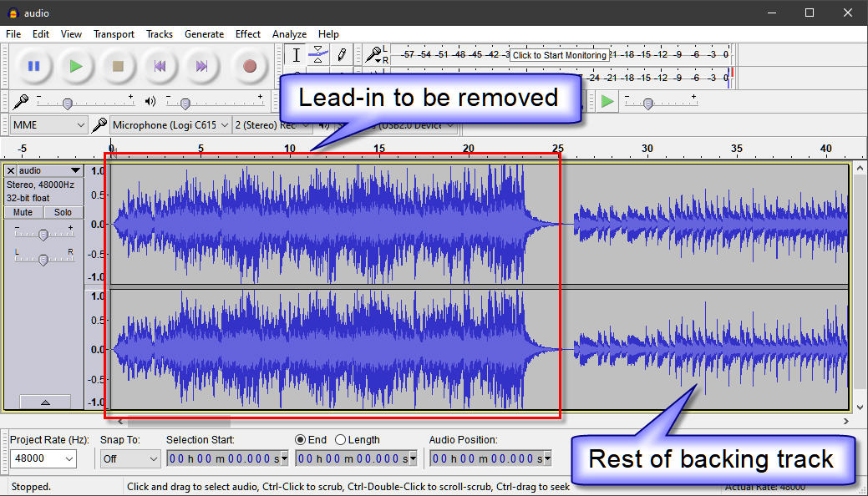
Task: Solo the audio track
Action: pos(63,212)
